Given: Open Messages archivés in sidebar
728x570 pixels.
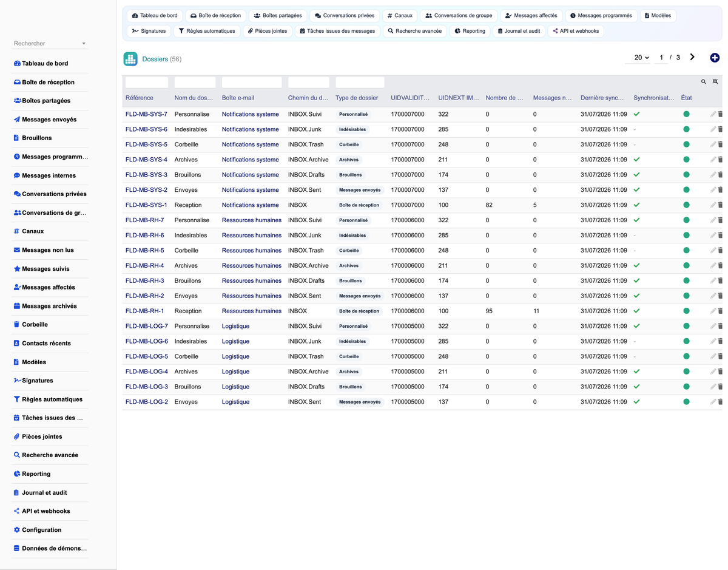Looking at the screenshot, I should 45,306.
